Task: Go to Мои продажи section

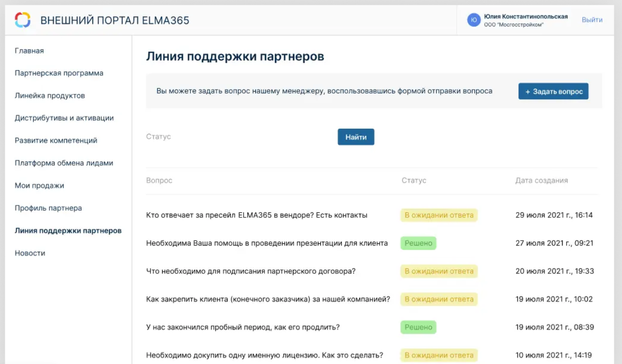Action: 40,186
